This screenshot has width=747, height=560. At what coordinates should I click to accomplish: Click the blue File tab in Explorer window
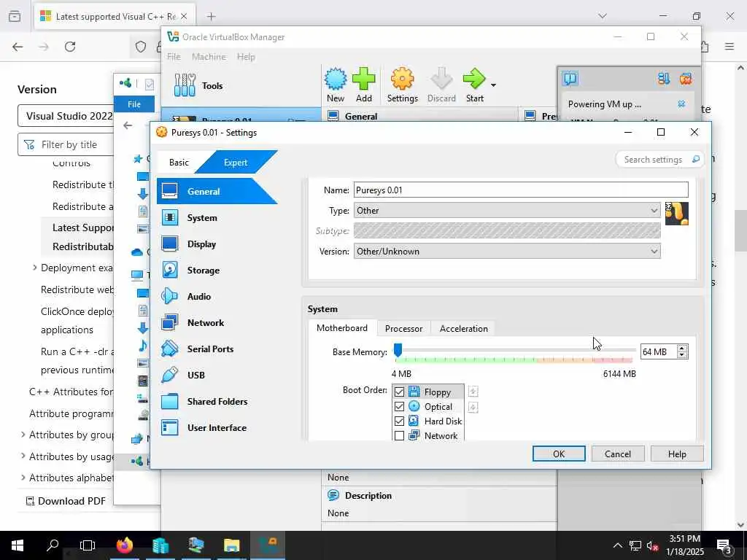(x=134, y=104)
